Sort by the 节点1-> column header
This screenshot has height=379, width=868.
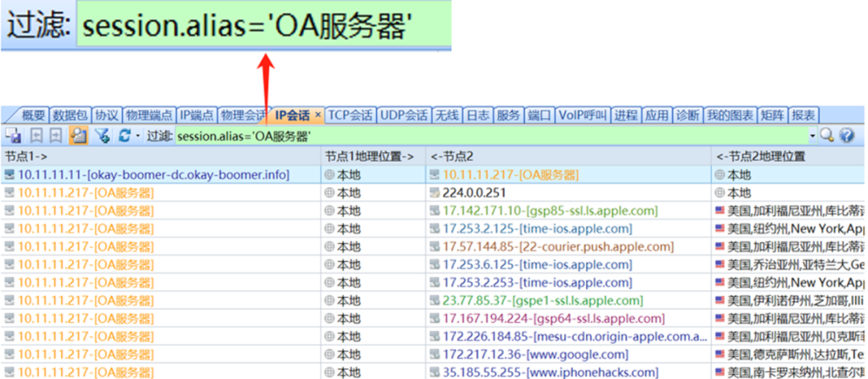[161, 157]
